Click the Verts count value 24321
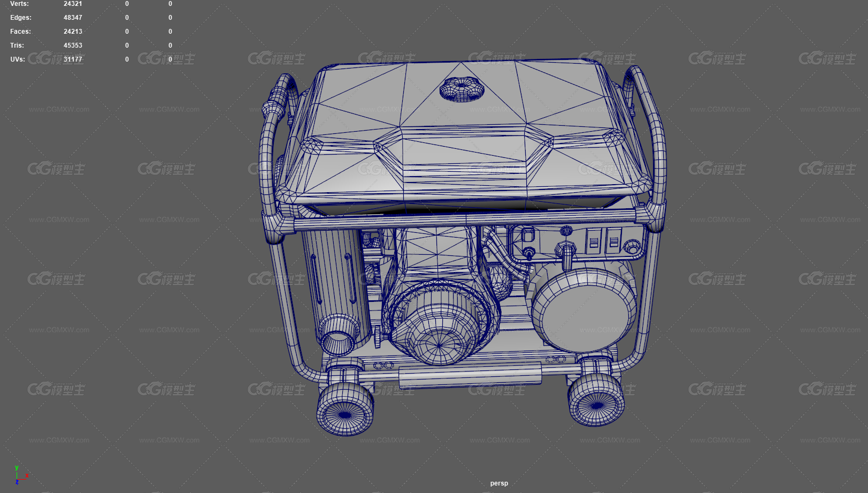868x493 pixels. tap(73, 4)
